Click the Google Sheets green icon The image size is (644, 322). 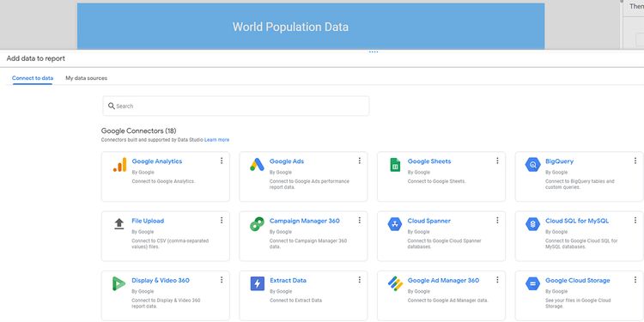(395, 165)
